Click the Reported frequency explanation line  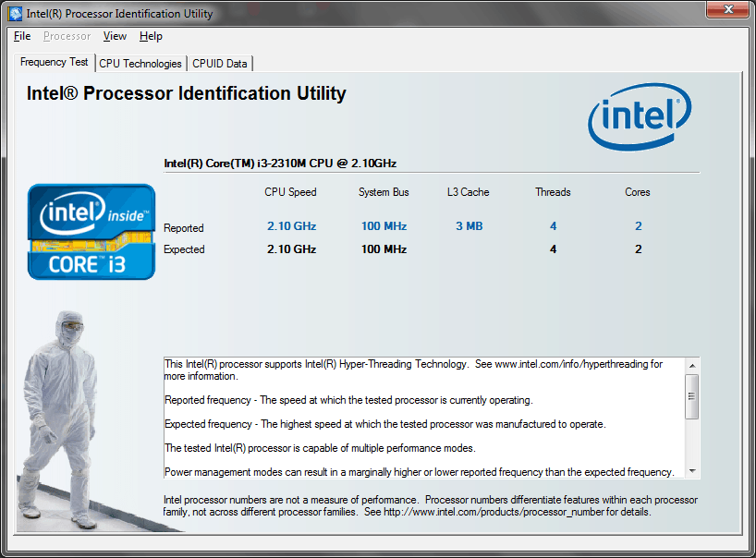point(348,400)
